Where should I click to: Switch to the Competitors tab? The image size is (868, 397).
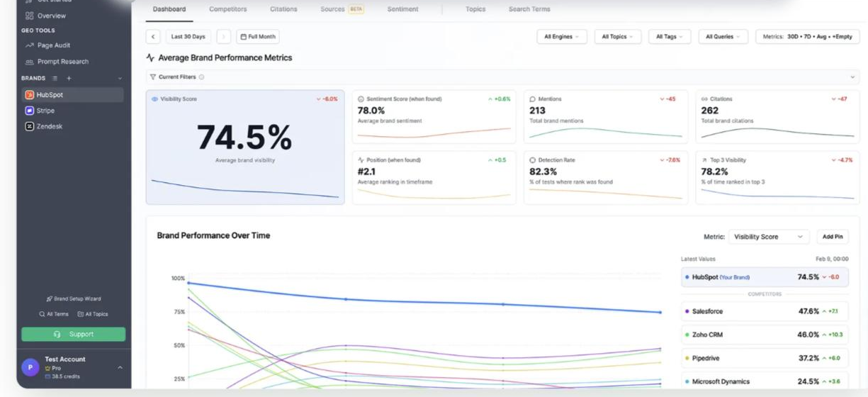point(227,9)
